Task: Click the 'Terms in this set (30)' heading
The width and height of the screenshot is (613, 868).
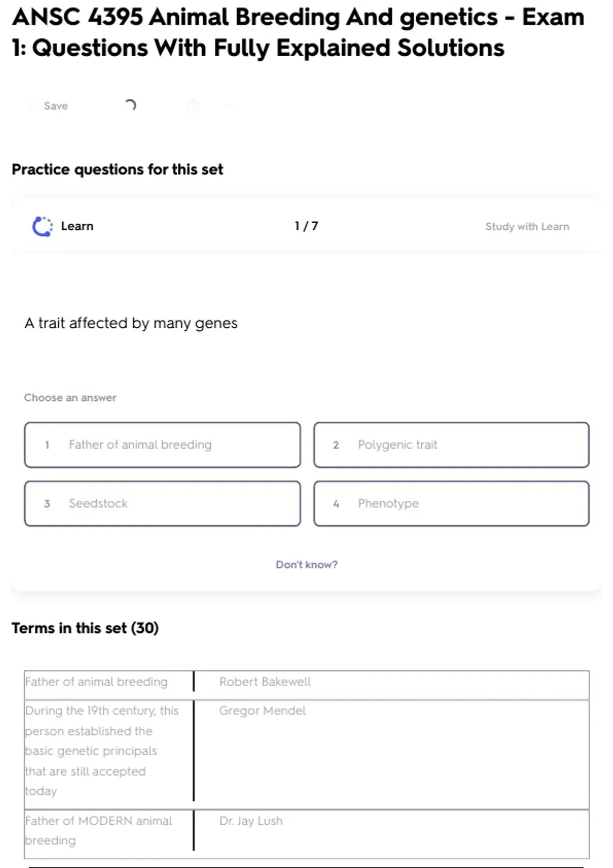Action: (85, 628)
